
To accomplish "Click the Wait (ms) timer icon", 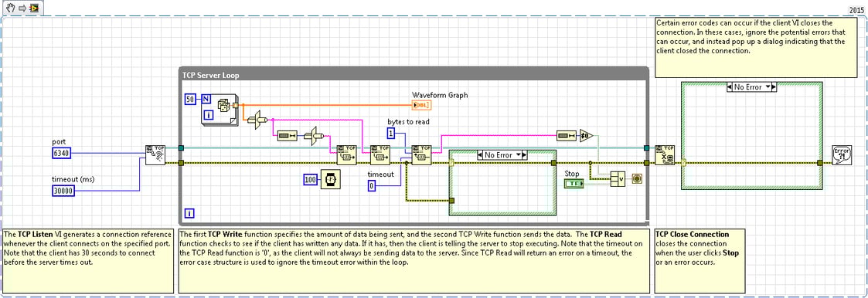I will coord(332,179).
